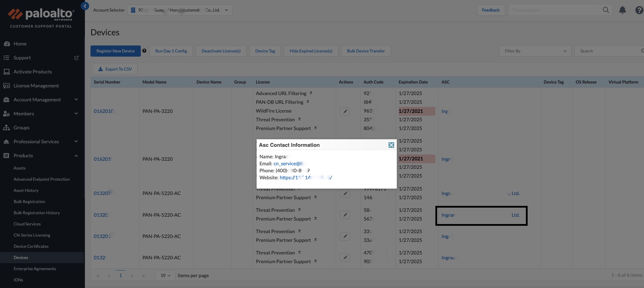
Task: Collapse the Products section
Action: 76,156
